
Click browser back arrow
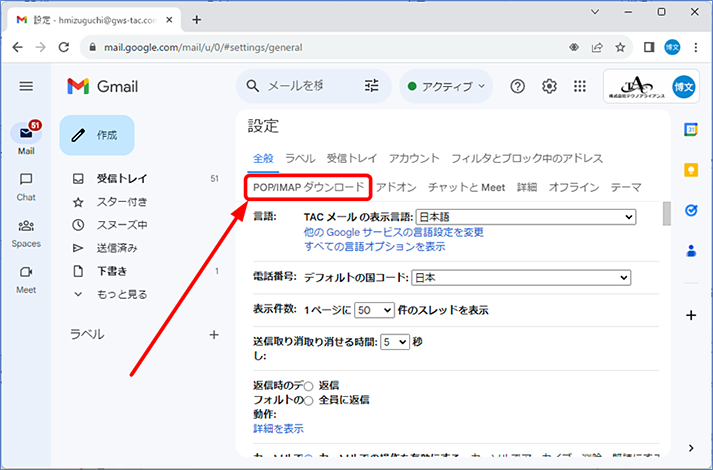17,47
